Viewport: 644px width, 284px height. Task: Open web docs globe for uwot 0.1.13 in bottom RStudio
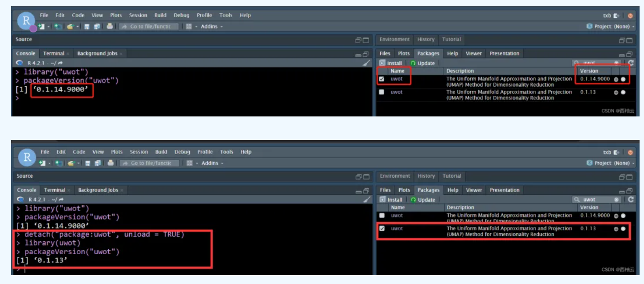coord(616,229)
